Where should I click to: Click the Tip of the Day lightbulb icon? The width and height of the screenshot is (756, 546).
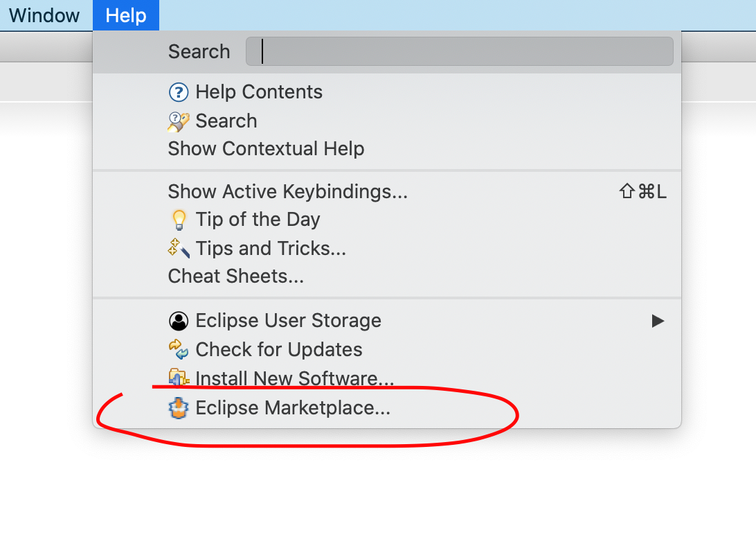pyautogui.click(x=179, y=220)
